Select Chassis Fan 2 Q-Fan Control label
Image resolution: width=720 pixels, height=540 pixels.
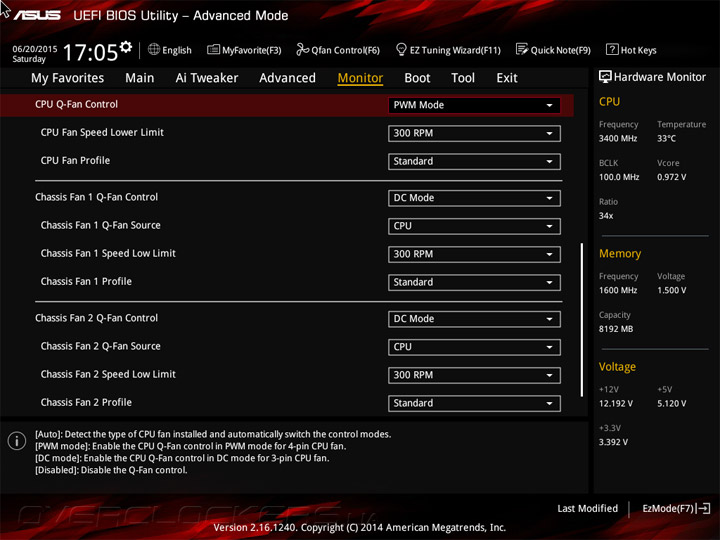click(96, 318)
